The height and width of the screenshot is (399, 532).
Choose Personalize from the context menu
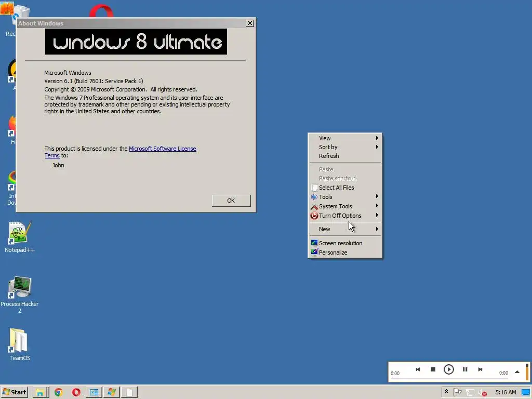point(345,252)
